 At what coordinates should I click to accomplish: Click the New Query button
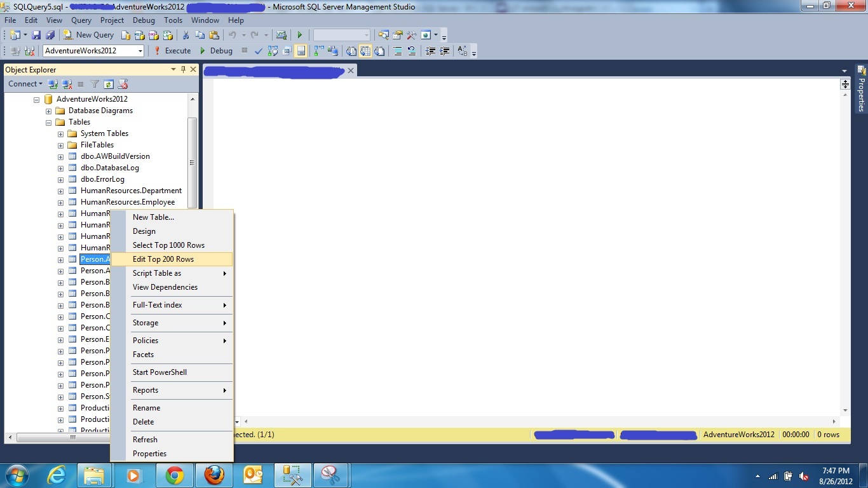click(x=88, y=35)
